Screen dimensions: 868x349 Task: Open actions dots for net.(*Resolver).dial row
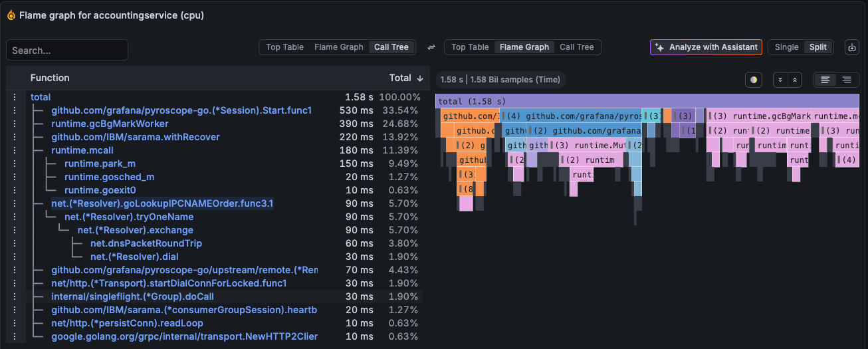13,257
